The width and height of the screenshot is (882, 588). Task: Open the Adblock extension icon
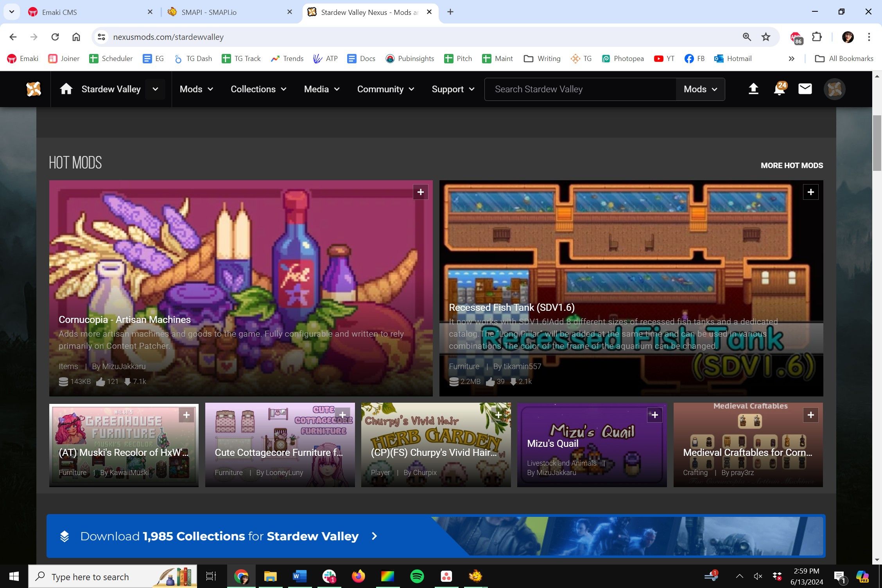pos(796,38)
